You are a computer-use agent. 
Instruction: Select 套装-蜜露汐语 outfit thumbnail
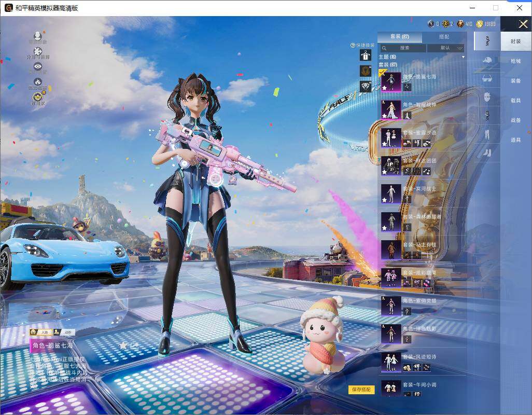pyautogui.click(x=391, y=137)
